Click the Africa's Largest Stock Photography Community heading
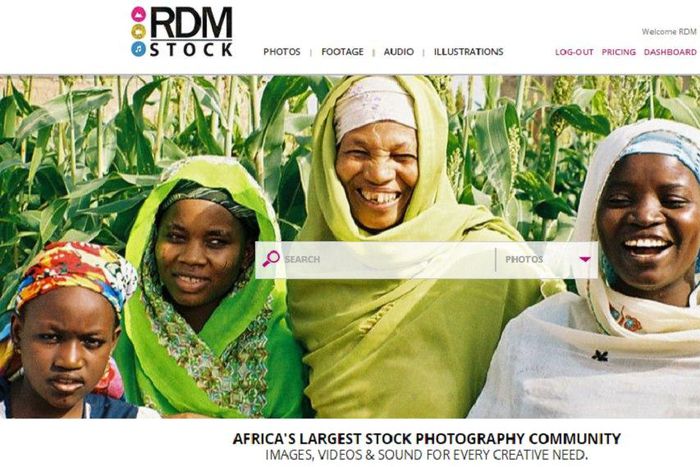700x467 pixels. click(426, 438)
